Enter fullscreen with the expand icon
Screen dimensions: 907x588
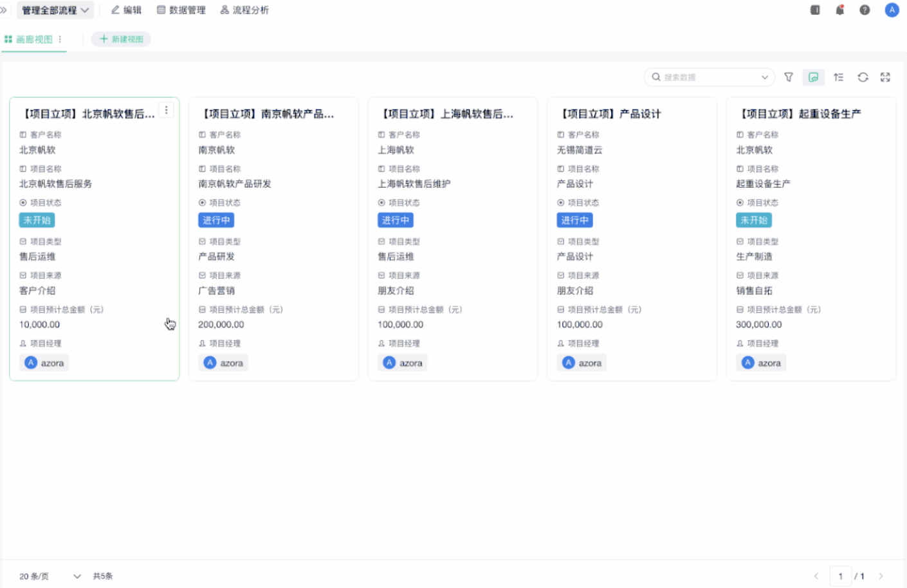[x=885, y=77]
